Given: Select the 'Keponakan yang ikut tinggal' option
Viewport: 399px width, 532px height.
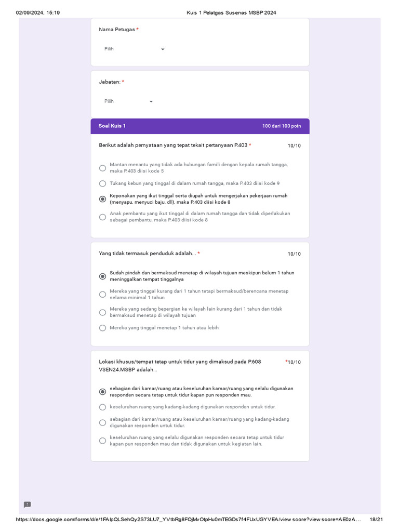Looking at the screenshot, I should click(102, 199).
